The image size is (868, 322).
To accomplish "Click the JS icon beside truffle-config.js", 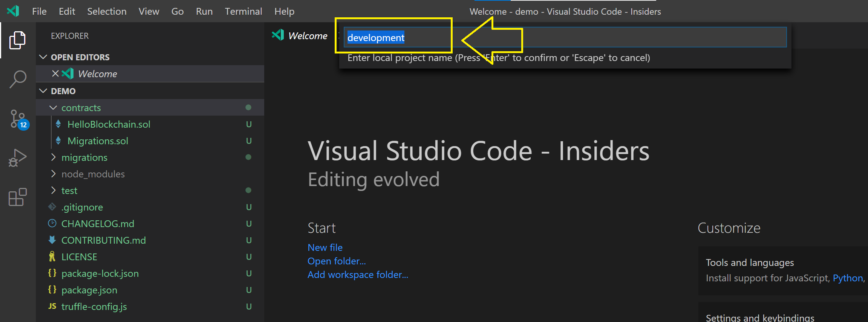I will (52, 306).
